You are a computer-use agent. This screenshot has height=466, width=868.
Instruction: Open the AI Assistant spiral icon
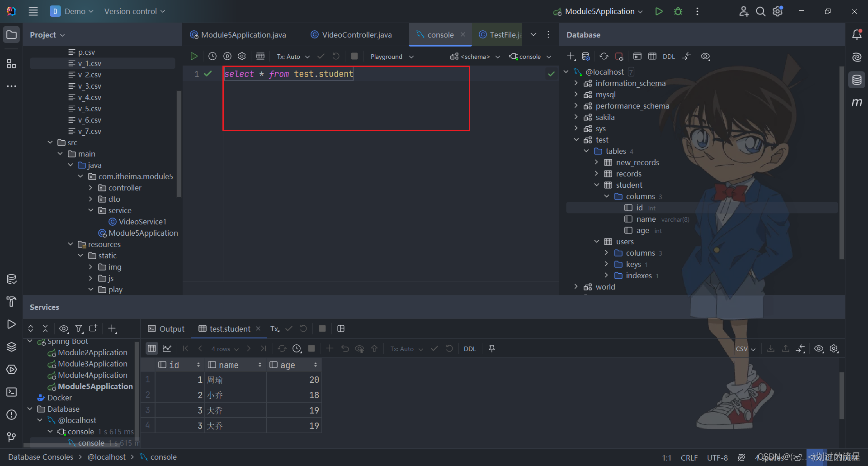tap(857, 57)
